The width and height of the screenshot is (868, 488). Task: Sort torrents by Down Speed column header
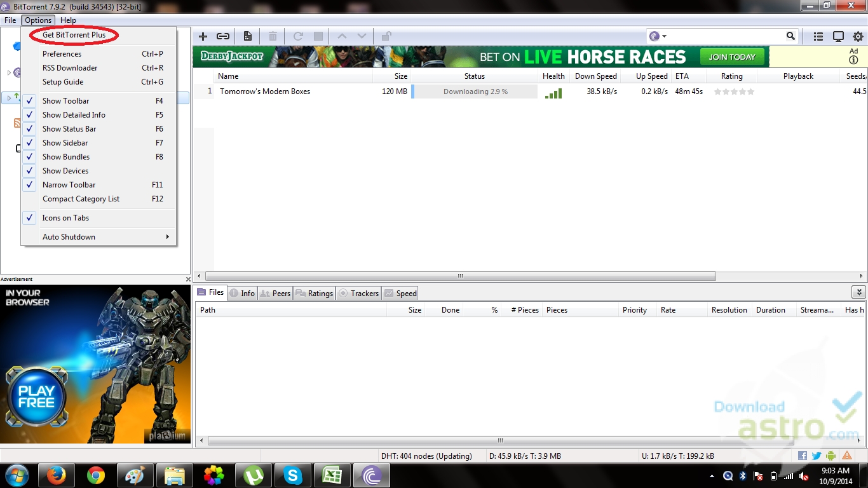click(596, 76)
